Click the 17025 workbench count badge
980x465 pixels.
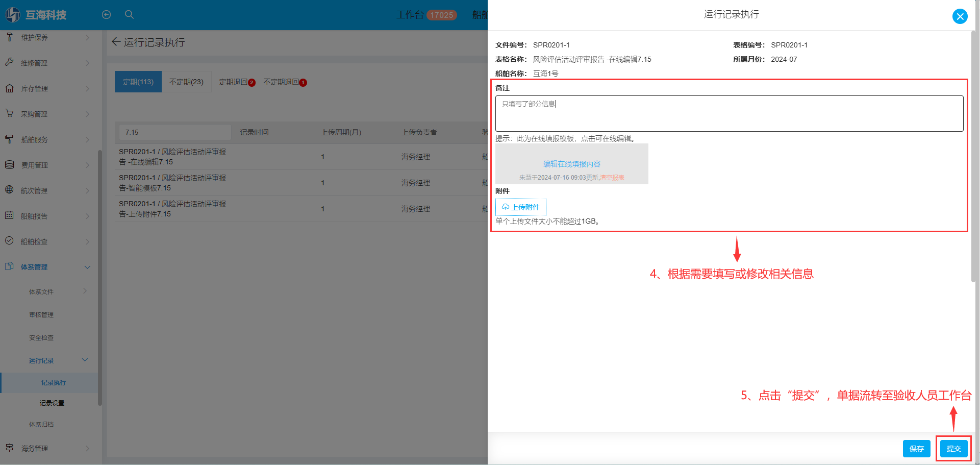(x=442, y=15)
